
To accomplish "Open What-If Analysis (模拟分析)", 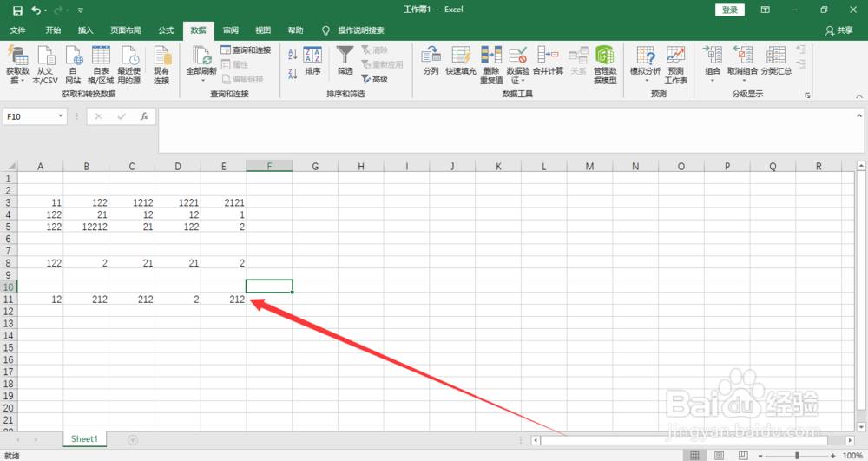I will (x=646, y=64).
